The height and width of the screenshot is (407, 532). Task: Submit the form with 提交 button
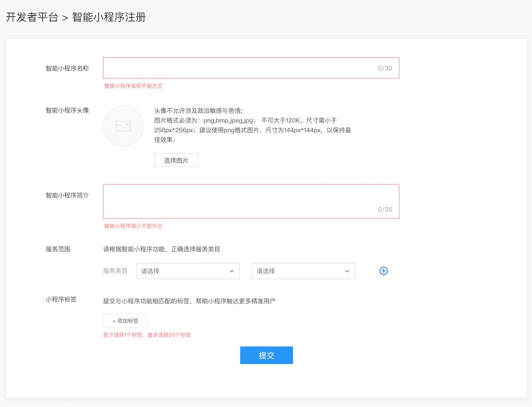pos(266,355)
